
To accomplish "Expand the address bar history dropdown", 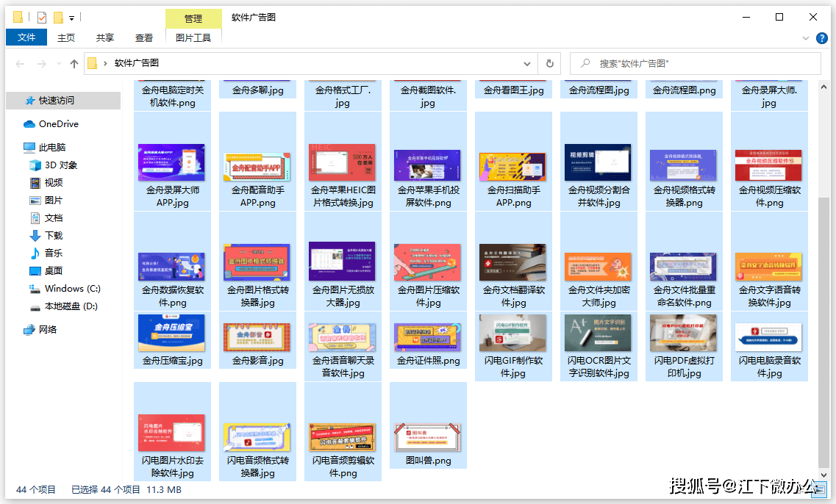I will pyautogui.click(x=527, y=64).
